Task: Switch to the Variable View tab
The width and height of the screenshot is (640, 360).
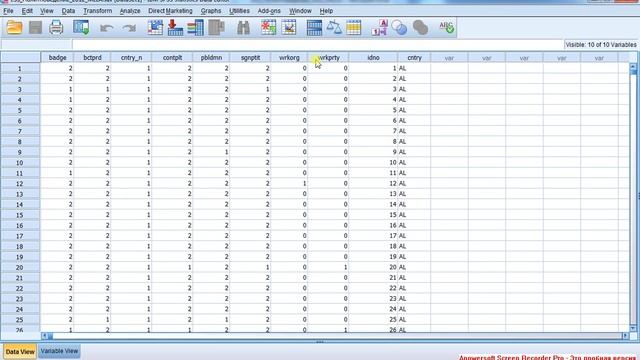Action: click(x=59, y=351)
